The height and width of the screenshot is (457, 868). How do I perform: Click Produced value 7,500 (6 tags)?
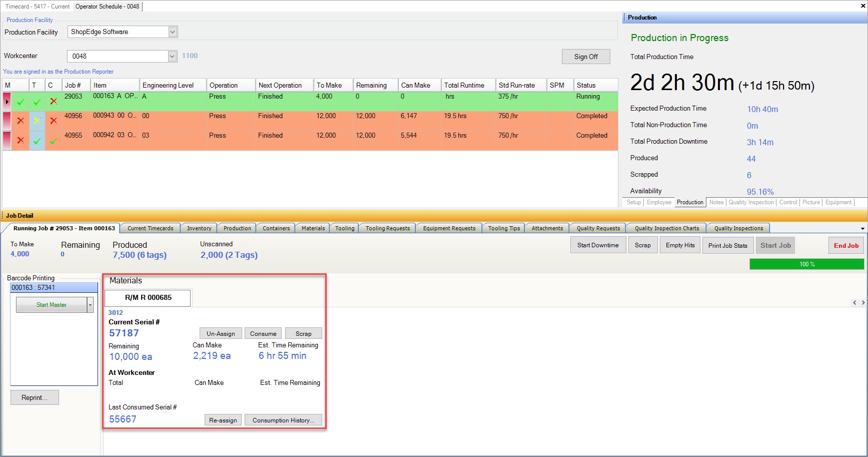pyautogui.click(x=140, y=255)
